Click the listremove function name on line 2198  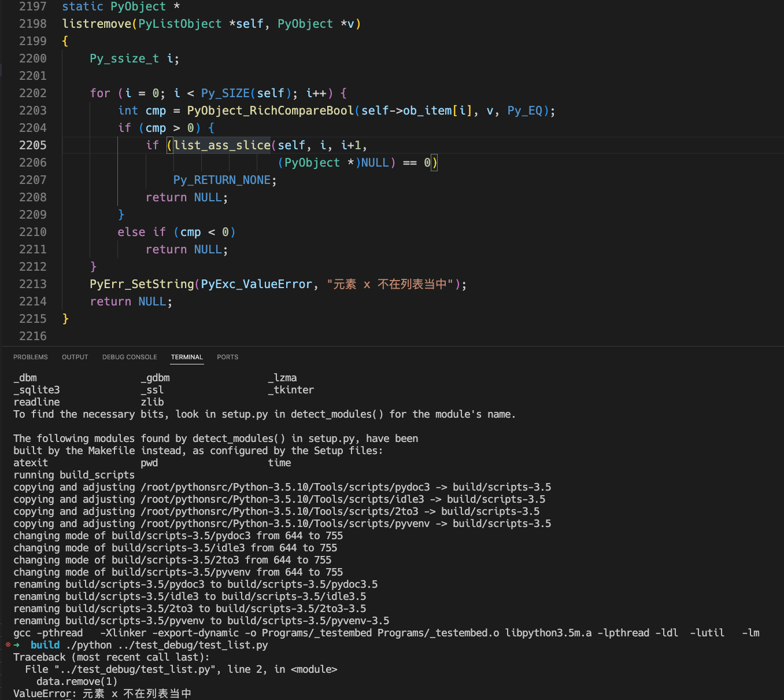click(x=96, y=24)
